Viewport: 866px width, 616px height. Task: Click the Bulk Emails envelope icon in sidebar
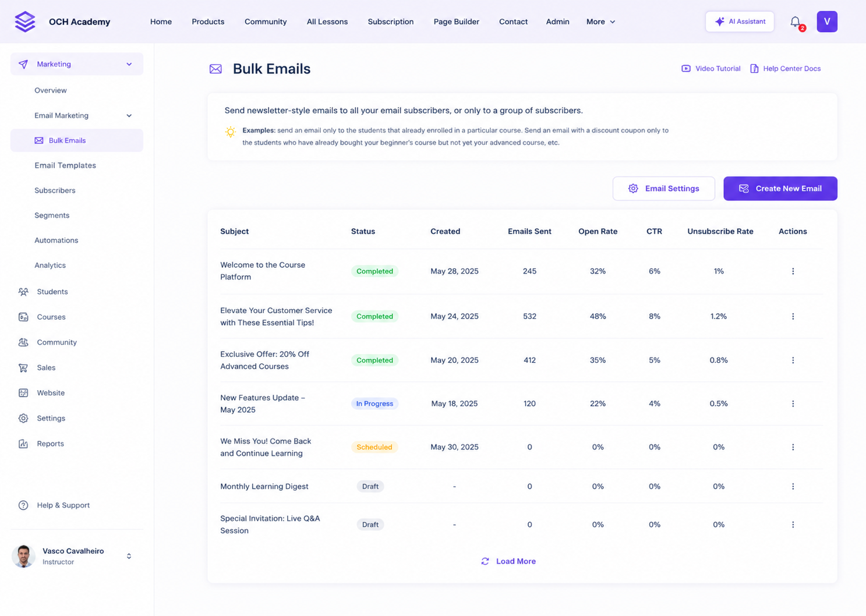click(x=39, y=140)
